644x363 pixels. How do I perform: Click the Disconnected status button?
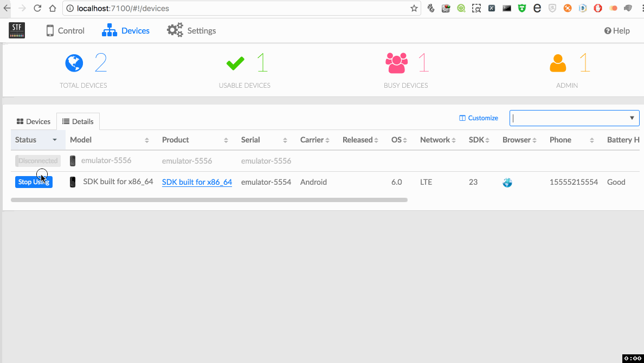(x=38, y=161)
